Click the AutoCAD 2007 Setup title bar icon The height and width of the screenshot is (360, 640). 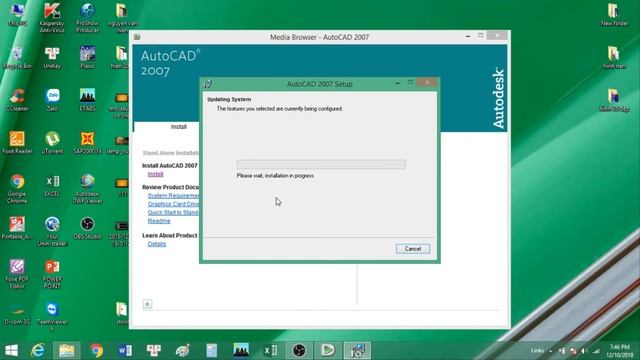(208, 84)
